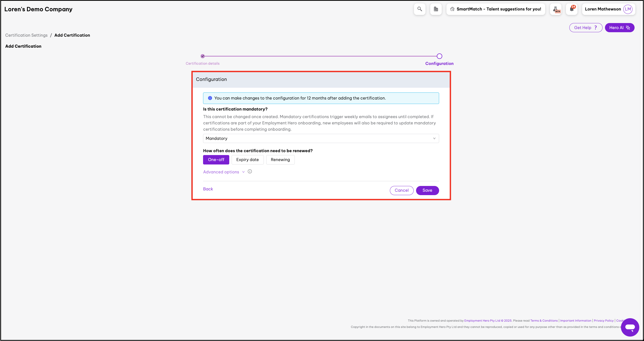Open the search magnifier icon
The image size is (644, 341).
pos(420,9)
